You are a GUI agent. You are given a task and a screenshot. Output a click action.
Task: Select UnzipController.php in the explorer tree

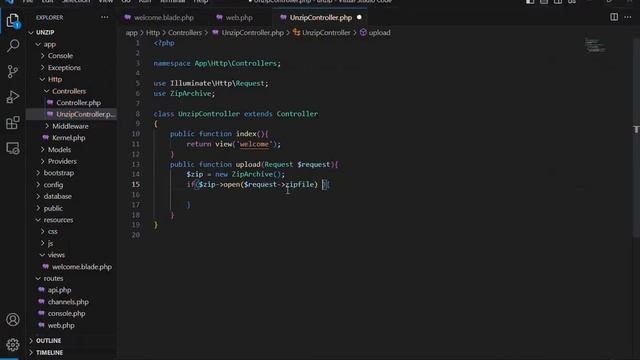pyautogui.click(x=71, y=114)
